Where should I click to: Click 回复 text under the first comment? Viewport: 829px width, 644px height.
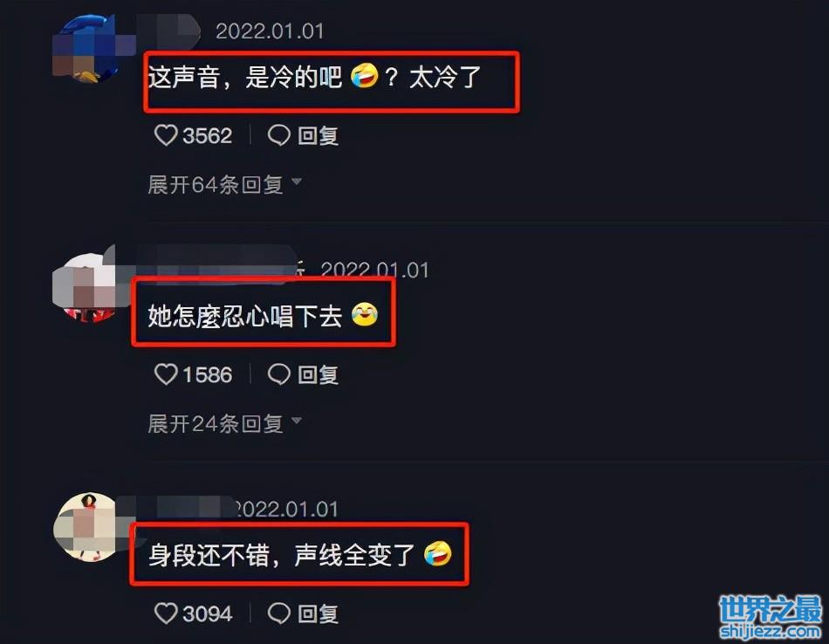[x=318, y=136]
